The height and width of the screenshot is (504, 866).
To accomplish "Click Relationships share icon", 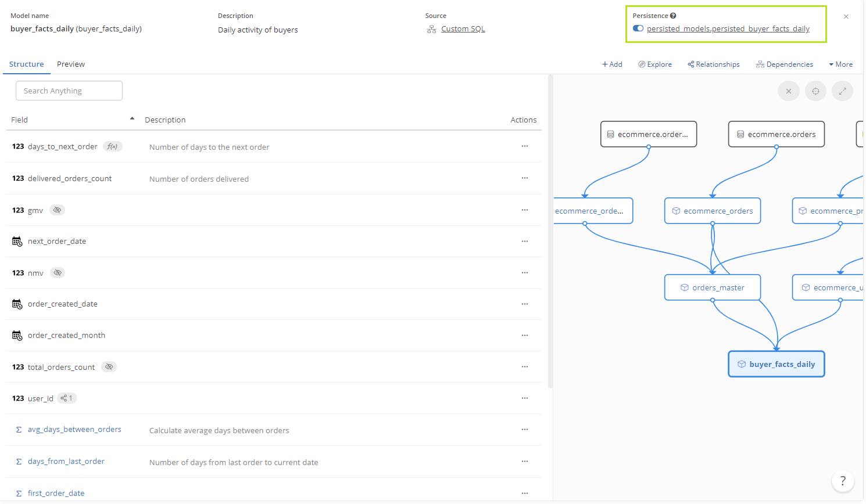I will [x=691, y=64].
